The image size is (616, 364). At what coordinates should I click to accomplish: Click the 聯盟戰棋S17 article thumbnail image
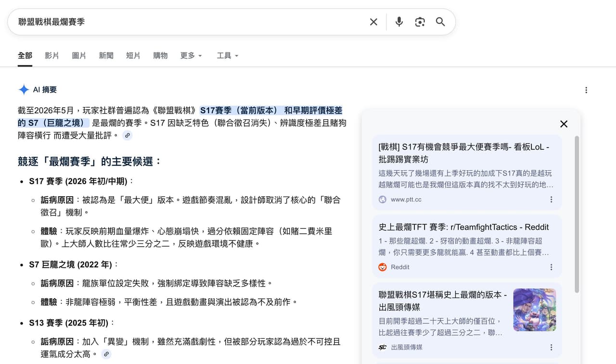coord(535,310)
